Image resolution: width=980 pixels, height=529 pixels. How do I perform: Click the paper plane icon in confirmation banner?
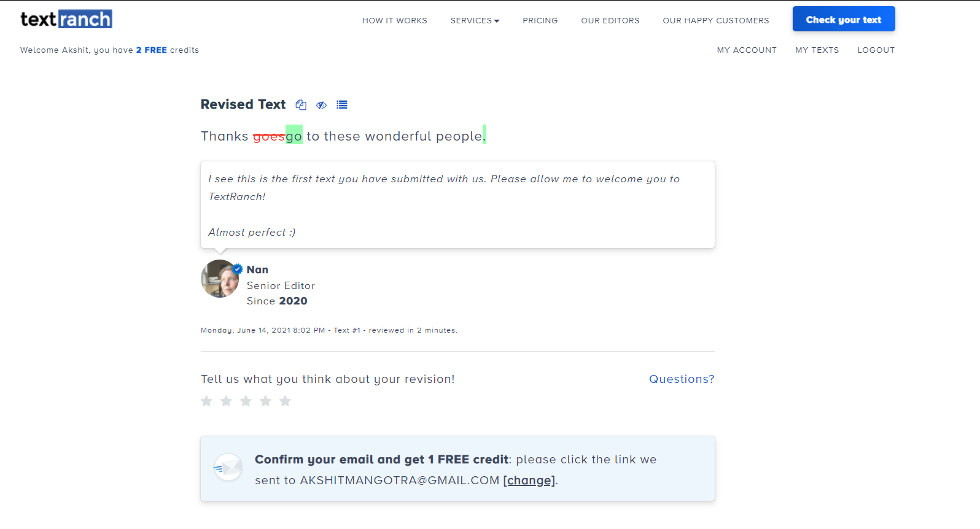coord(228,467)
